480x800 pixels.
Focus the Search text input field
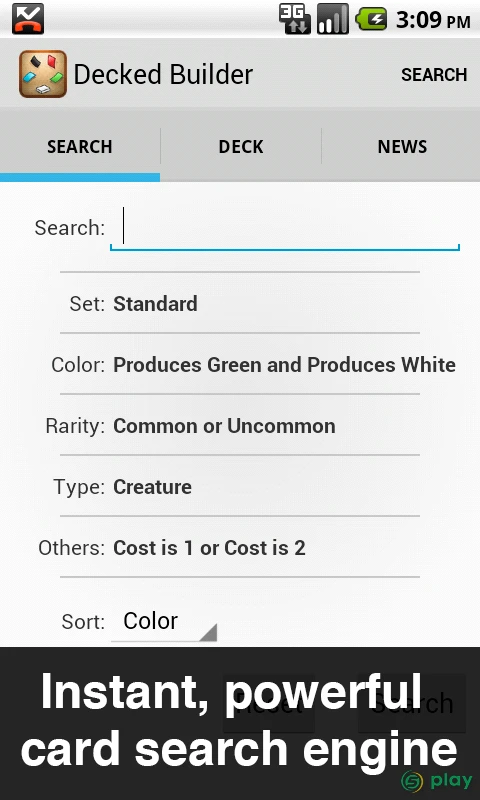[x=285, y=228]
